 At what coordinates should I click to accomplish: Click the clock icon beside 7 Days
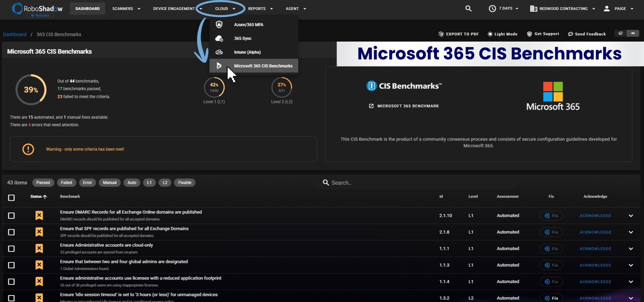pyautogui.click(x=492, y=9)
